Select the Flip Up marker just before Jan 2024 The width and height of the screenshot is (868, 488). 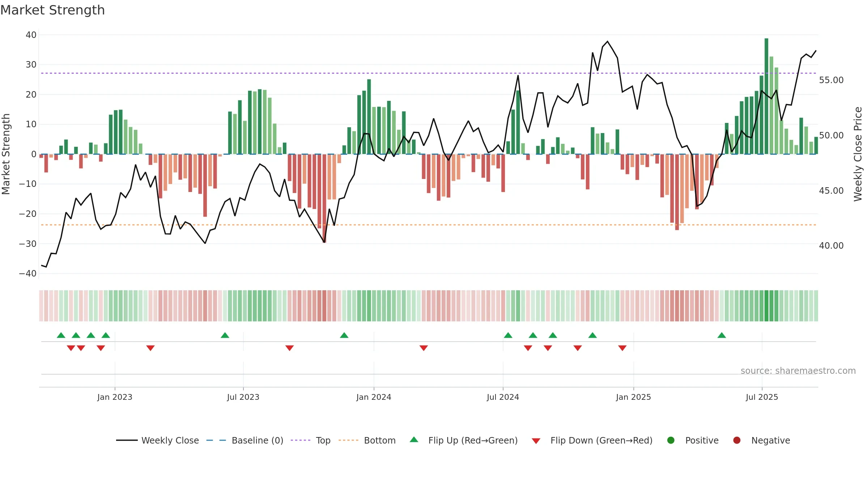[344, 335]
